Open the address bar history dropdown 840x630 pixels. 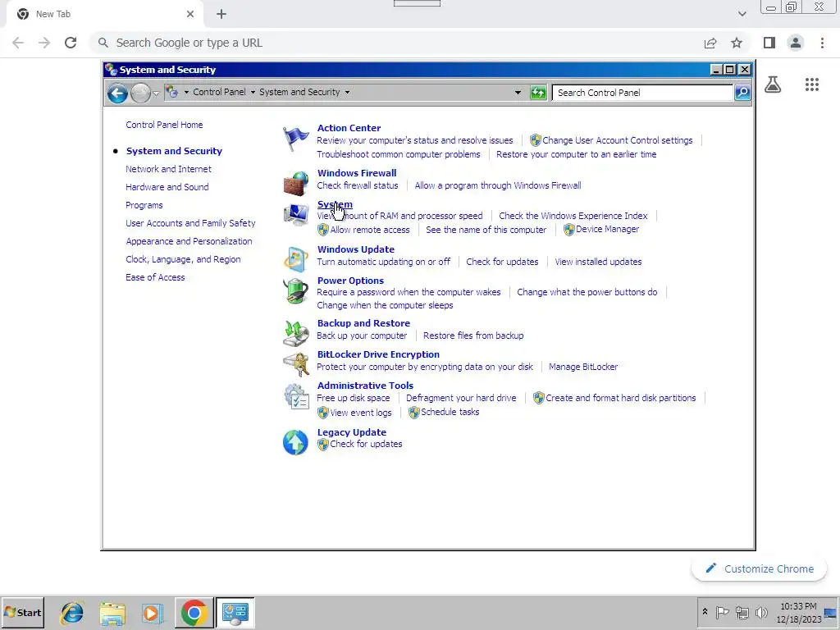tap(518, 93)
